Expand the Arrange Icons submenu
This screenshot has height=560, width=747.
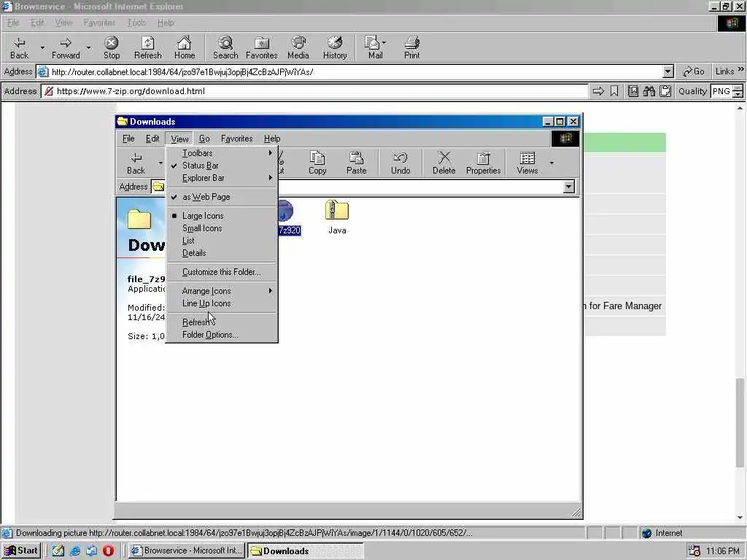tap(222, 290)
